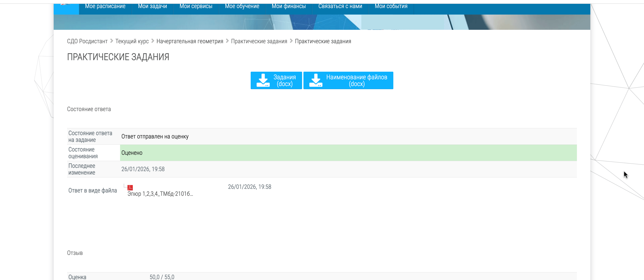Image resolution: width=644 pixels, height=280 pixels.
Task: Click chevron after Начертательная геометрия breadcrumb
Action: coord(227,41)
